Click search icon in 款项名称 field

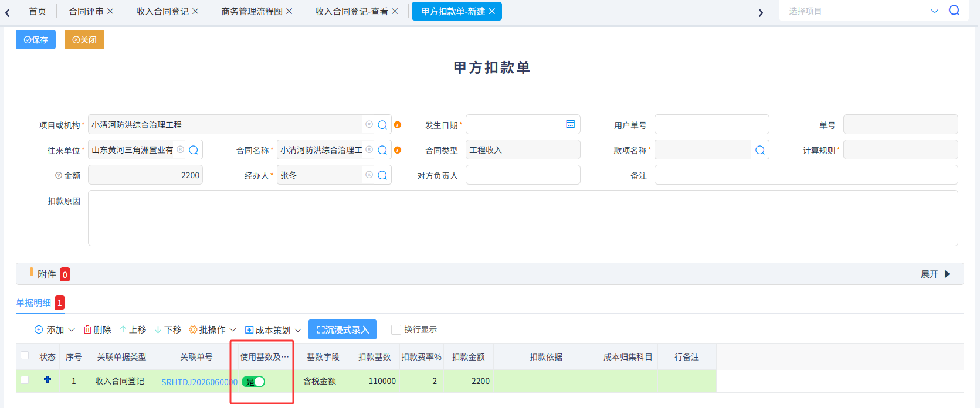click(760, 150)
